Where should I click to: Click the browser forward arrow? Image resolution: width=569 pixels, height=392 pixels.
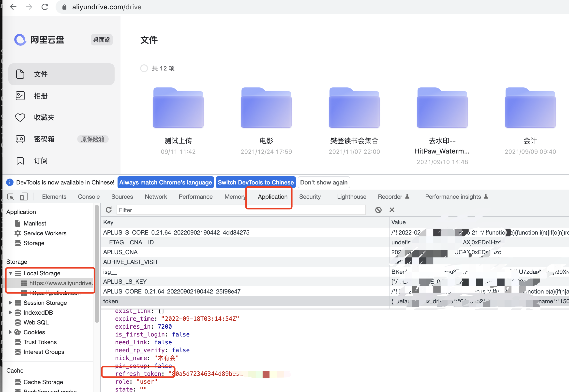click(x=29, y=7)
